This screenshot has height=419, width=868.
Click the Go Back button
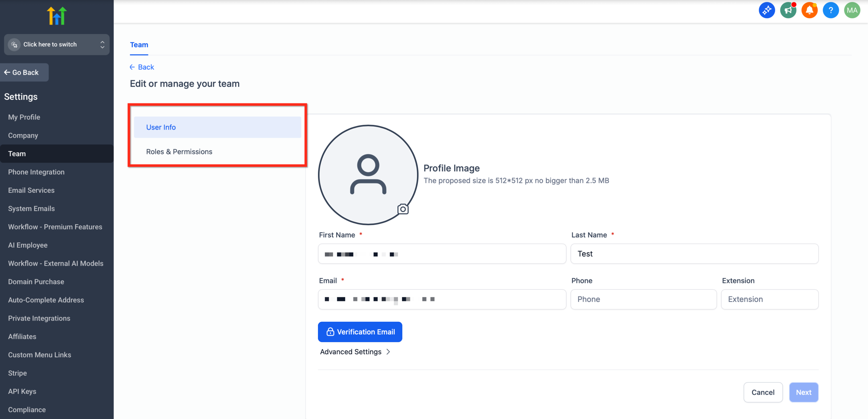[x=24, y=72]
